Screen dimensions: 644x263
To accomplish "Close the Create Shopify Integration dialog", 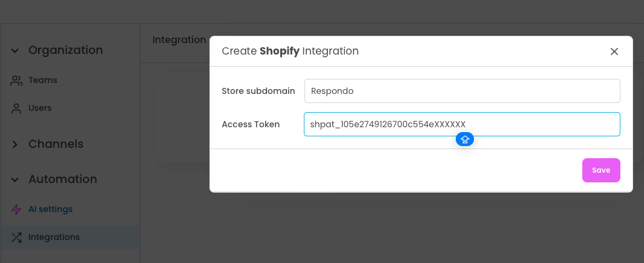I will coord(614,52).
